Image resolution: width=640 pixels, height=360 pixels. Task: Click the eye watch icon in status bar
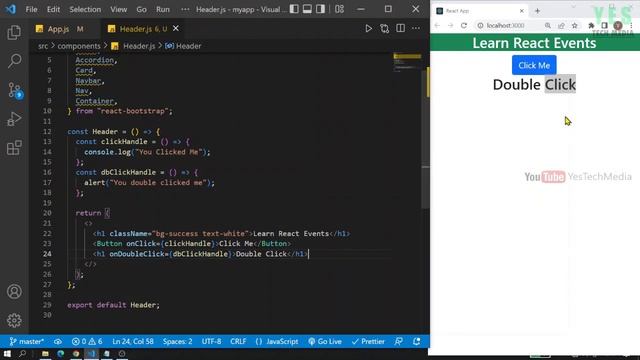click(x=58, y=341)
